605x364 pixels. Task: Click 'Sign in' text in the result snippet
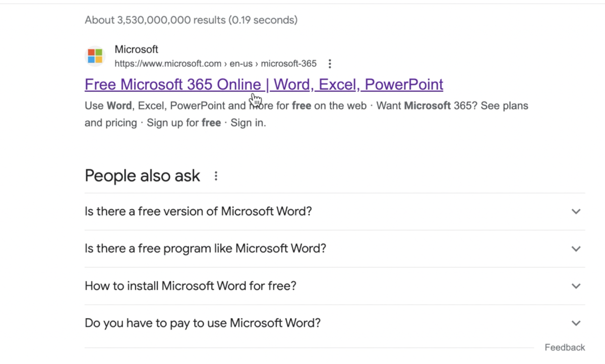click(x=247, y=123)
